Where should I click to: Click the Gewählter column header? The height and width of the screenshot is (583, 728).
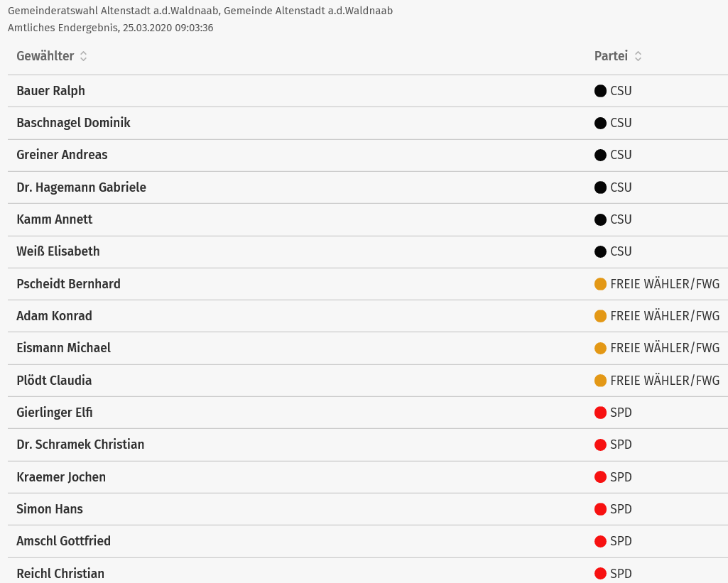(x=45, y=56)
